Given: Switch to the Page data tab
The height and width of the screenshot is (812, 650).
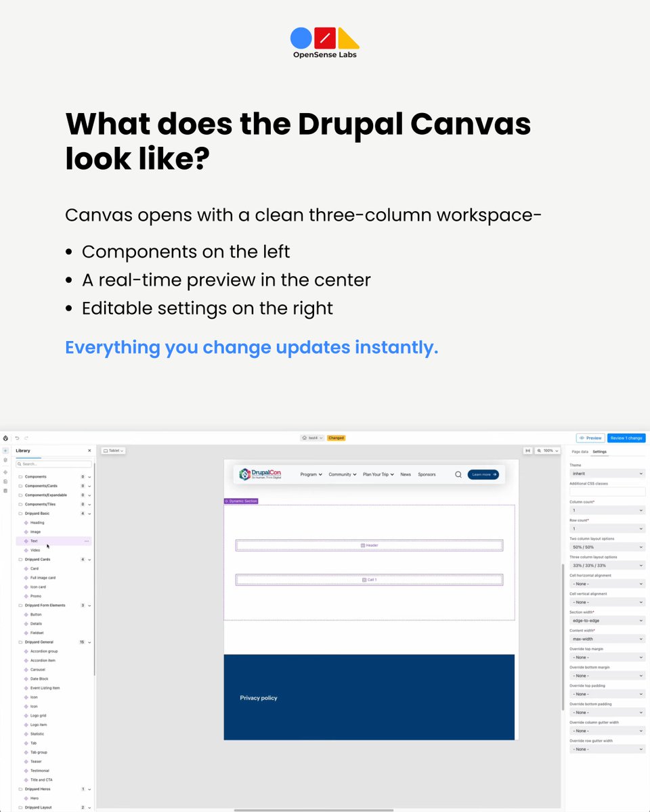Looking at the screenshot, I should (580, 451).
